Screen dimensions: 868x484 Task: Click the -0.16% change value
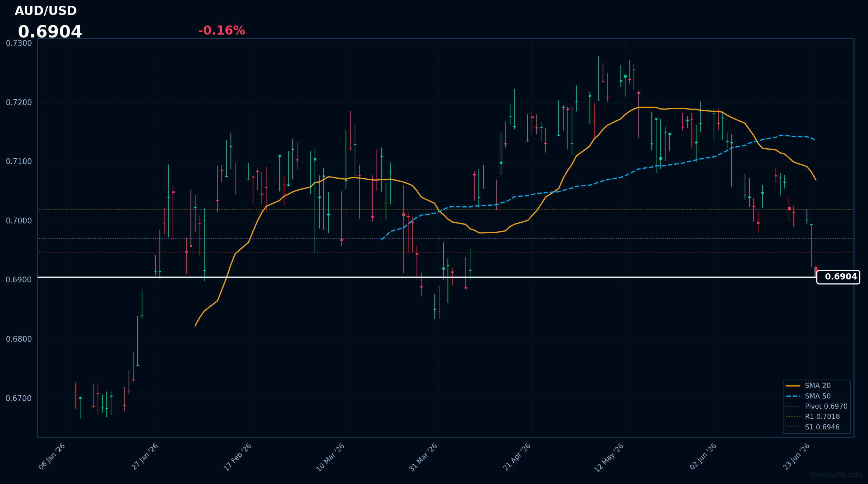[x=221, y=31]
